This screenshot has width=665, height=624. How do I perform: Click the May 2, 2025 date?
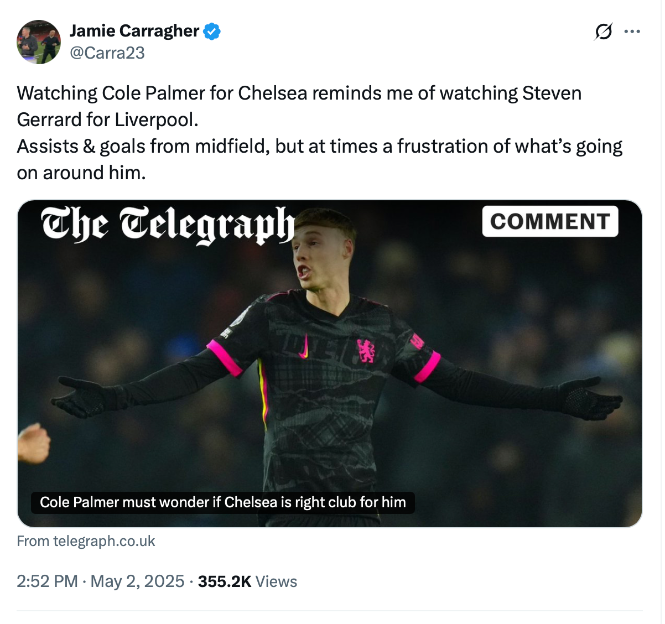coord(137,581)
